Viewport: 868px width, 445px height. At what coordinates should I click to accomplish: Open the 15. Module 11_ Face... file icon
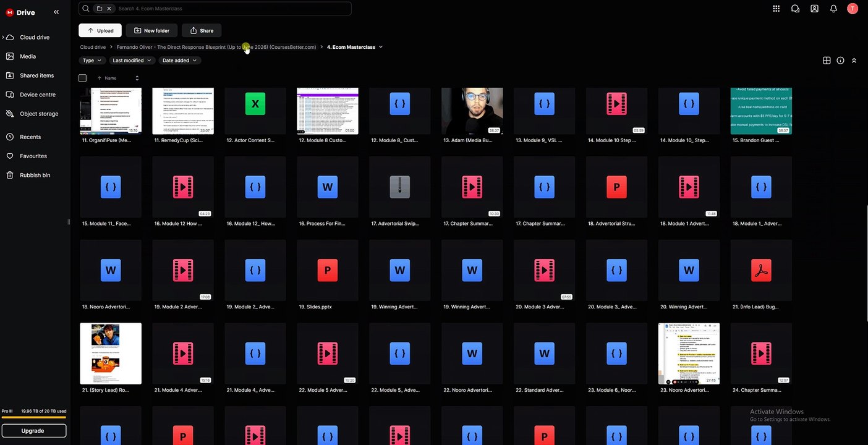[x=111, y=187]
